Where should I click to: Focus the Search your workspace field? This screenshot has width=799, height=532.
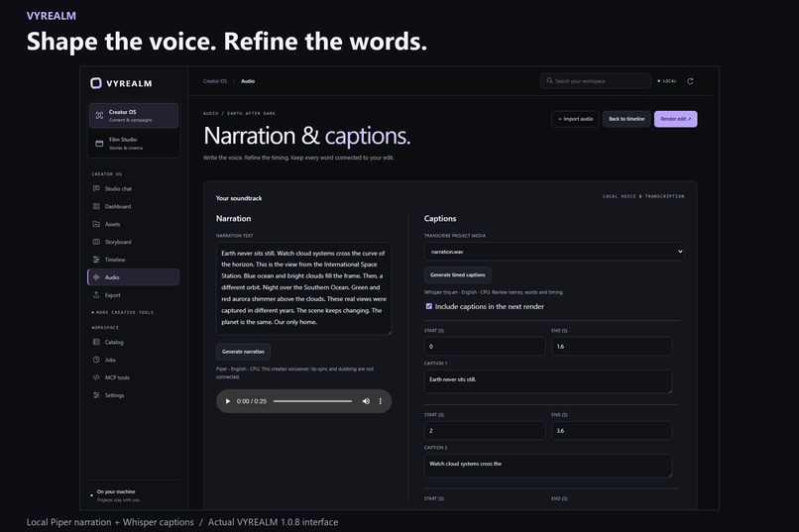point(596,81)
